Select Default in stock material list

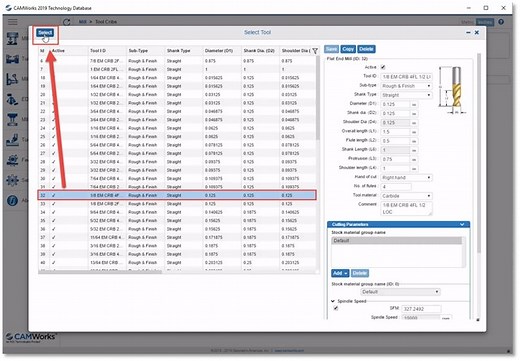click(396, 240)
